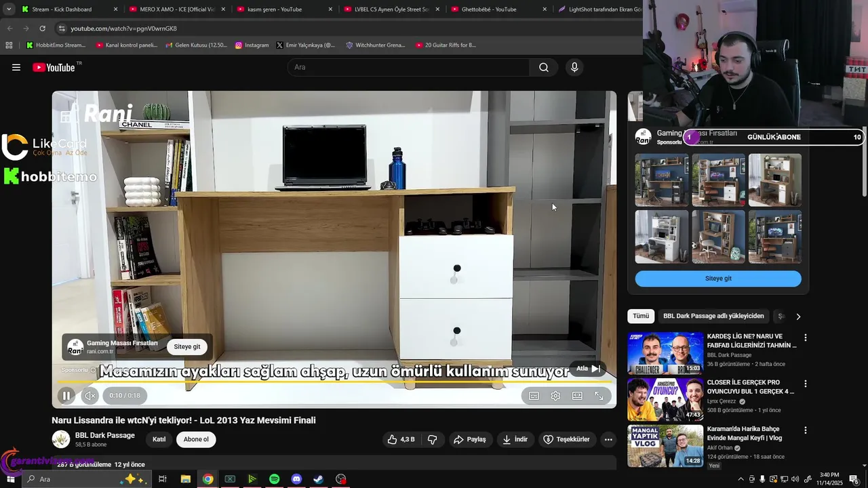868x488 pixels.
Task: Skip the ad with the Atla button
Action: coord(588,369)
